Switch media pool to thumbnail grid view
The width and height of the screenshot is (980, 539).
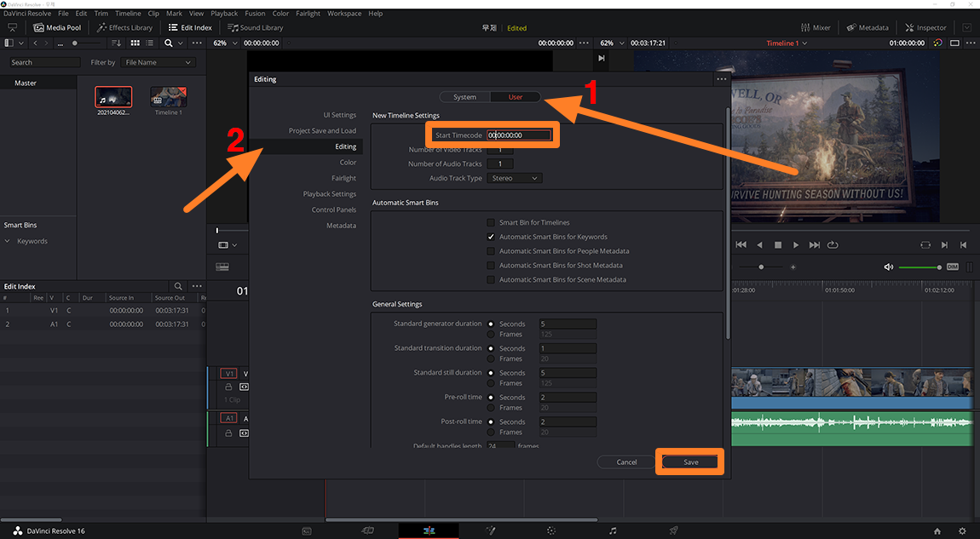coord(135,43)
